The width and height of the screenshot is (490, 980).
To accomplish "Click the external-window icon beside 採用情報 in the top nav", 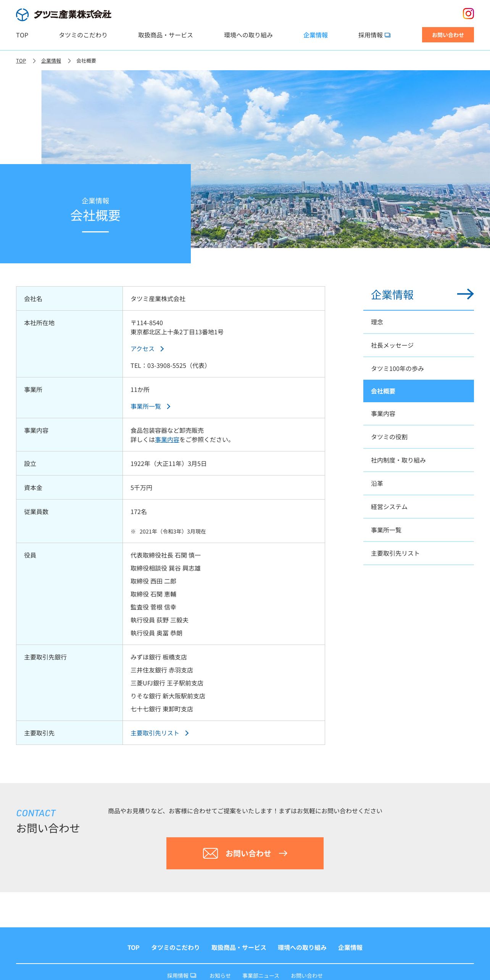I will pyautogui.click(x=387, y=35).
